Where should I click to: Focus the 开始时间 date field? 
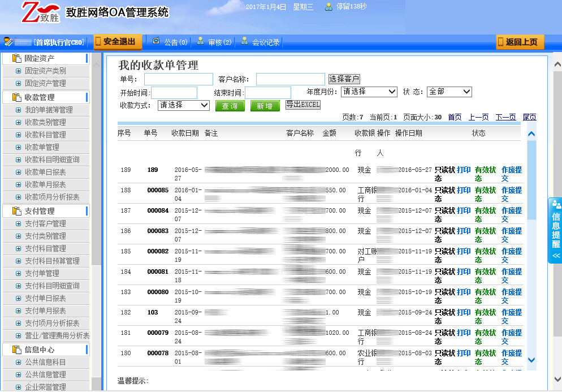pos(174,93)
